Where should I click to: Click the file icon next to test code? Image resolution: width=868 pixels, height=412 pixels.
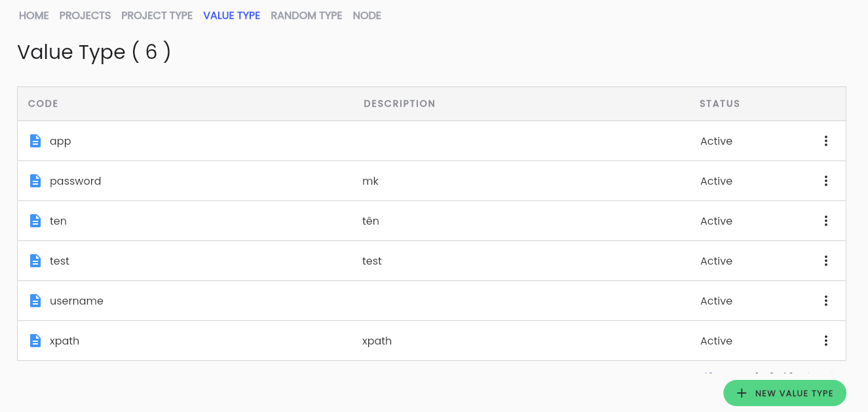coord(35,261)
